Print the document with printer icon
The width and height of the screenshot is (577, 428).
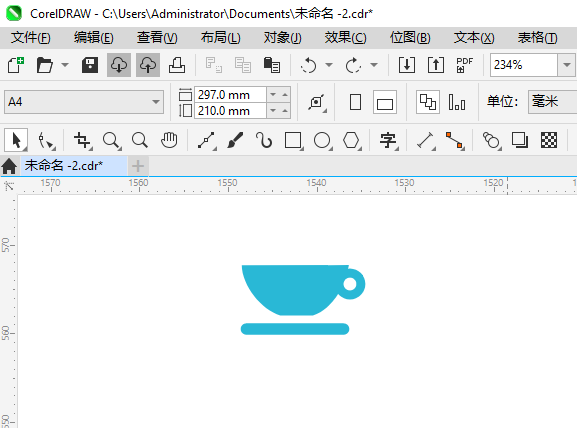click(177, 65)
